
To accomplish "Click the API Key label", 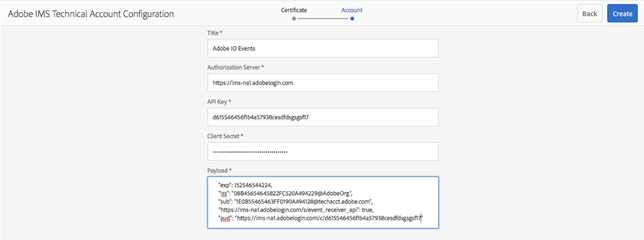I will (x=219, y=102).
